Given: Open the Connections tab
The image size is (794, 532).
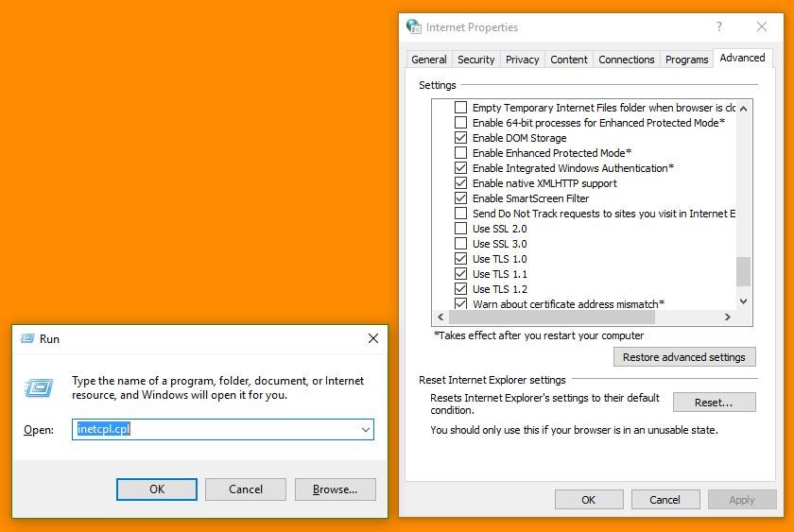Looking at the screenshot, I should pos(626,59).
